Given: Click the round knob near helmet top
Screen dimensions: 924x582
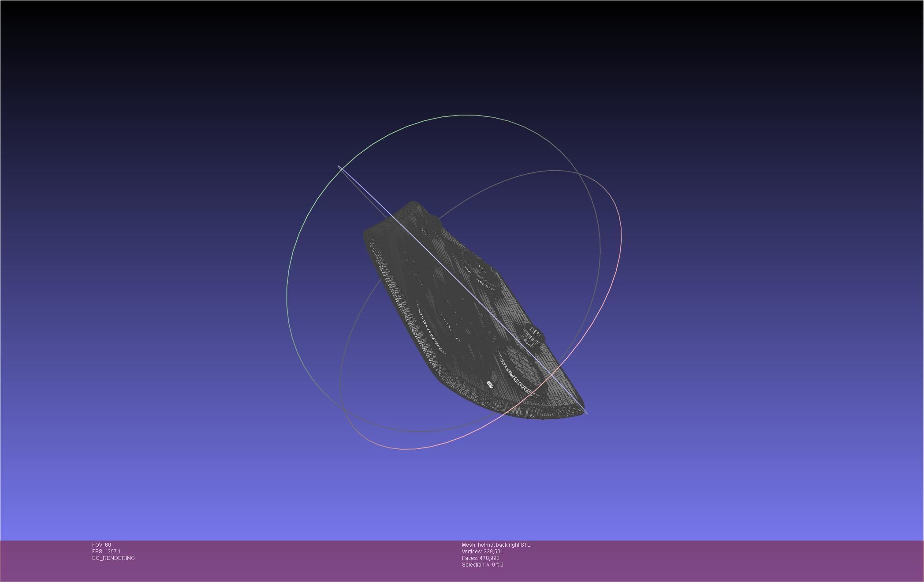Looking at the screenshot, I should [x=433, y=222].
